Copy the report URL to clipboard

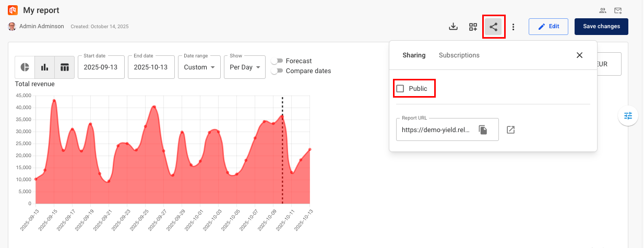pyautogui.click(x=483, y=130)
